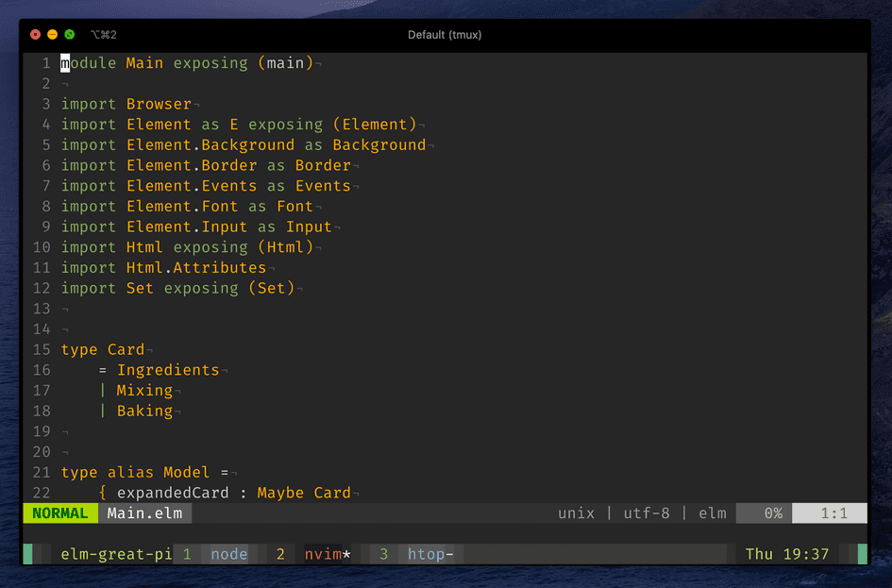Click the 0% scroll progress segment
The width and height of the screenshot is (892, 588).
pos(769,513)
